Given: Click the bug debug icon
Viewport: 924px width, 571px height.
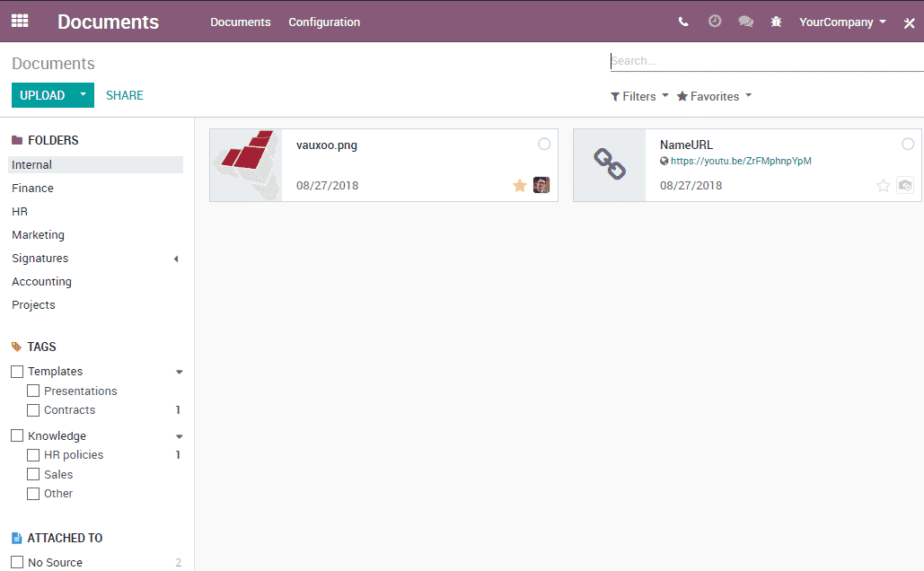Looking at the screenshot, I should 776,22.
